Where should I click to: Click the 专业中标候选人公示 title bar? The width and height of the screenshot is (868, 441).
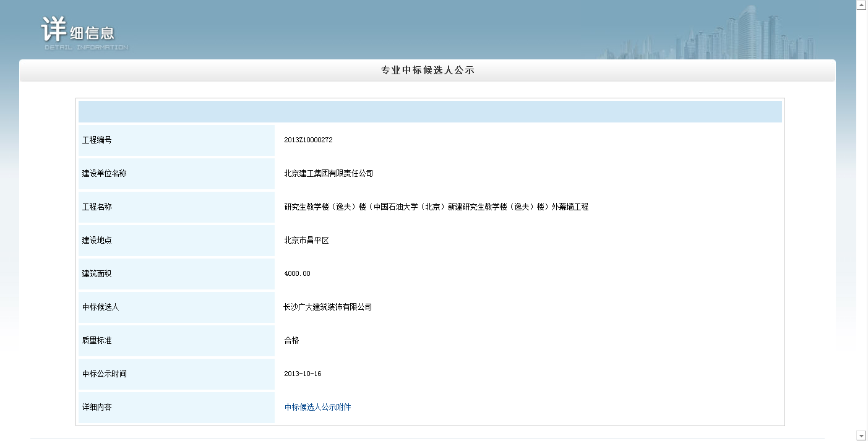click(428, 71)
